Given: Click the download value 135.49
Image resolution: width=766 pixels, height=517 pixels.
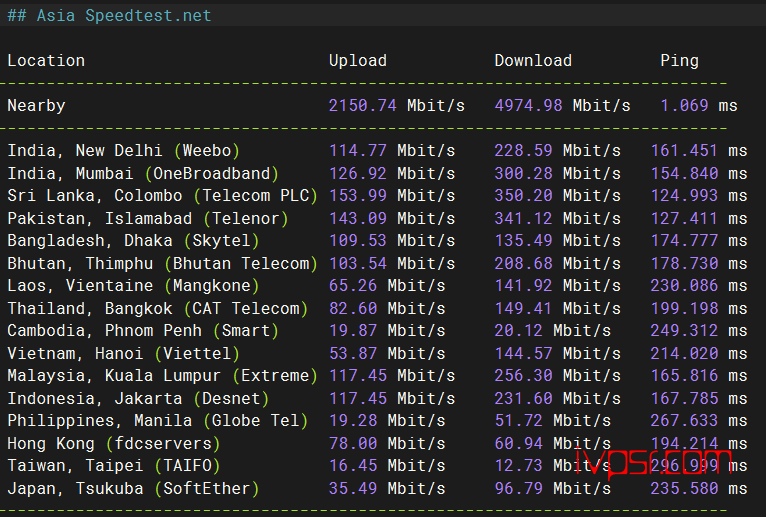Looking at the screenshot, I should [x=523, y=241].
